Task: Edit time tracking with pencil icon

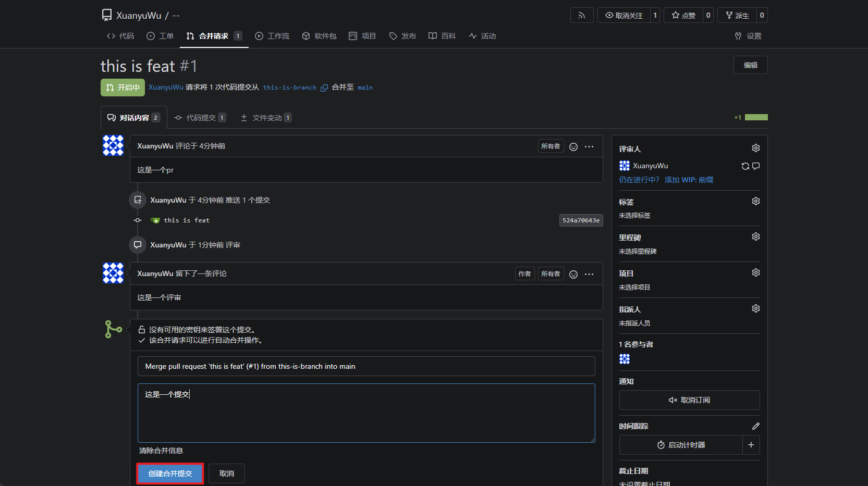Action: pos(755,426)
